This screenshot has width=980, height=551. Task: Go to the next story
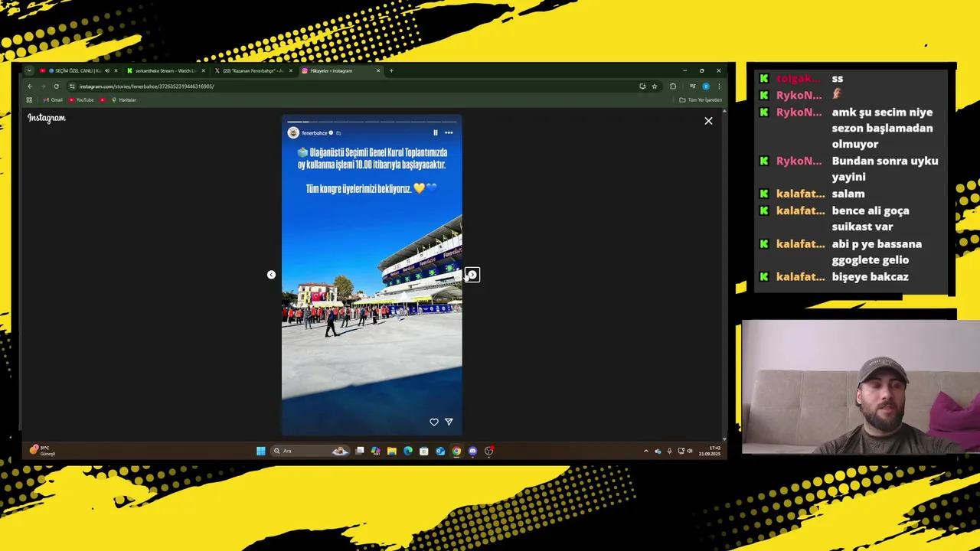[472, 275]
